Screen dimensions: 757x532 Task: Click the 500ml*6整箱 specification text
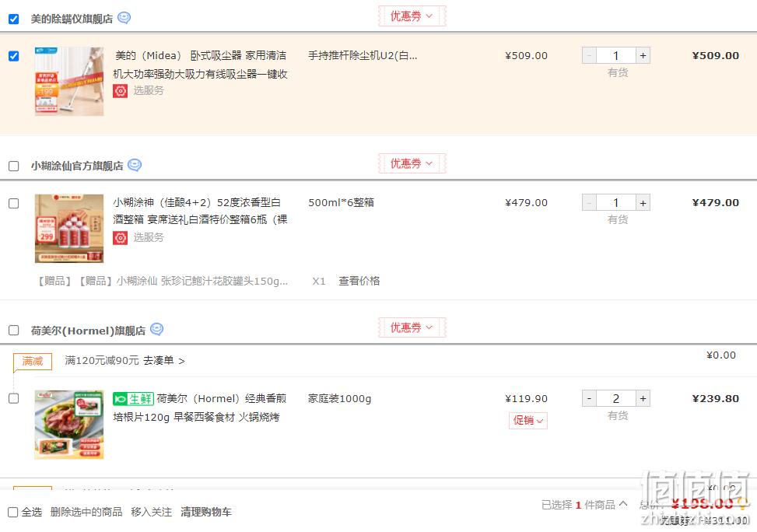342,203
